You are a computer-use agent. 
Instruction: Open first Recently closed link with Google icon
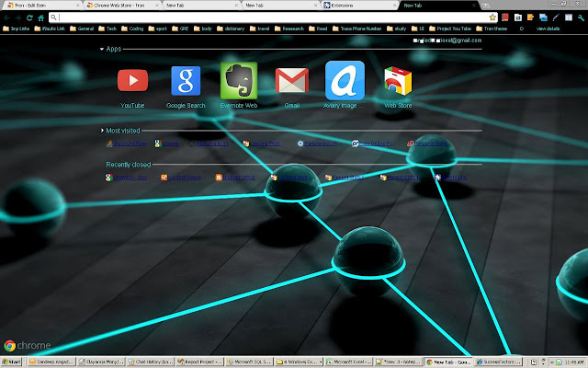(x=126, y=178)
